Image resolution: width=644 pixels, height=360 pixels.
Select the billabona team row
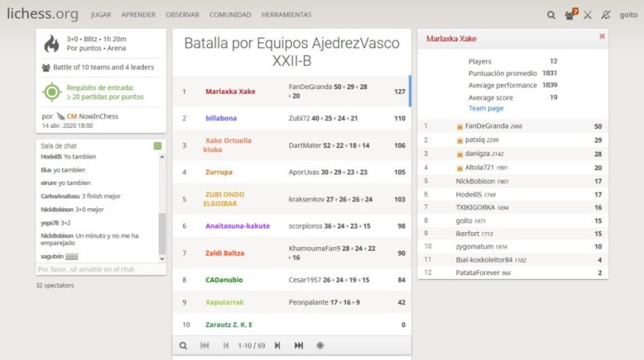coord(221,118)
